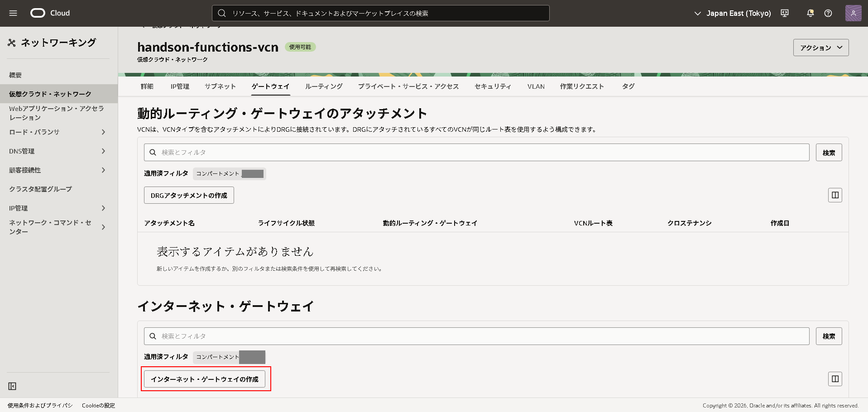Switch to the サブネット tab

click(220, 86)
